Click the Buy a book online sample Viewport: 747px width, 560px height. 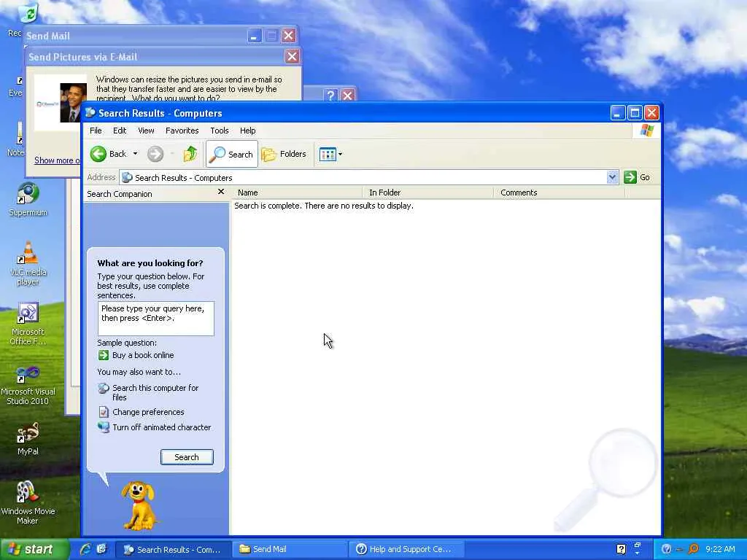coord(143,355)
